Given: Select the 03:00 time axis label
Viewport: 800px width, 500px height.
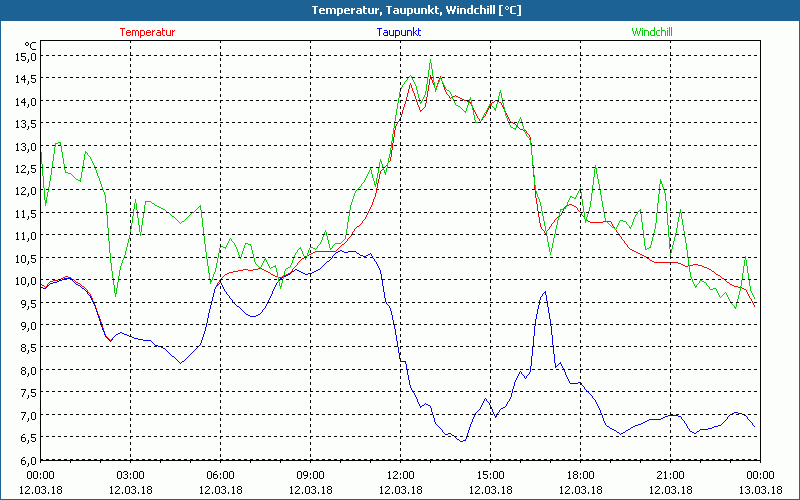Looking at the screenshot, I should 130,475.
